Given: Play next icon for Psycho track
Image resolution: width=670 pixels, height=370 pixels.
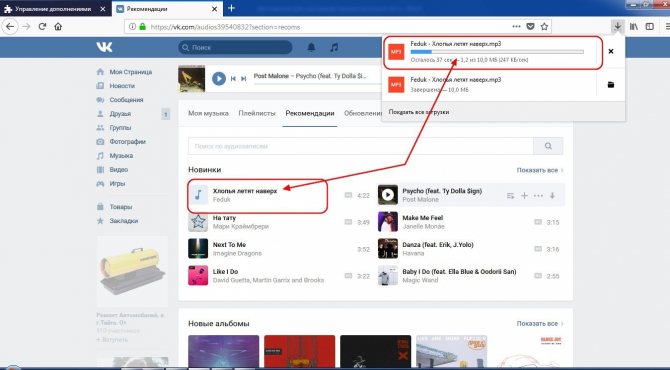Looking at the screenshot, I should pos(510,196).
